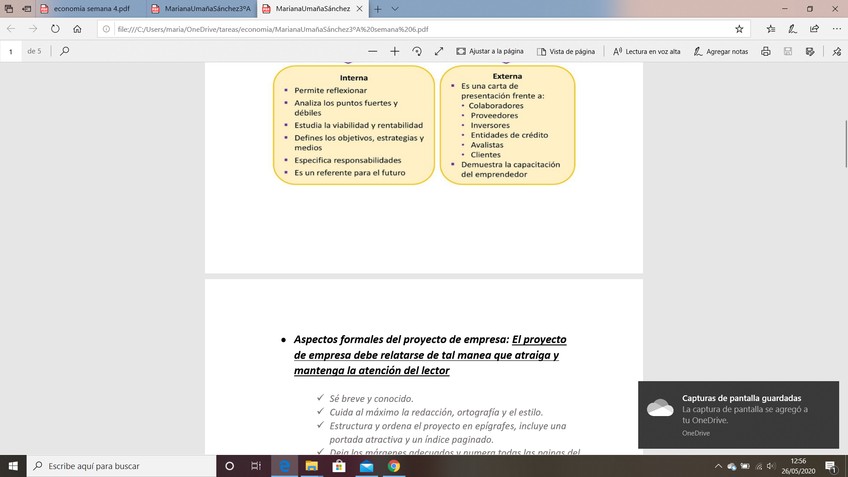Open Microsoft Store from taskbar
Viewport: 848px width, 477px height.
click(339, 466)
